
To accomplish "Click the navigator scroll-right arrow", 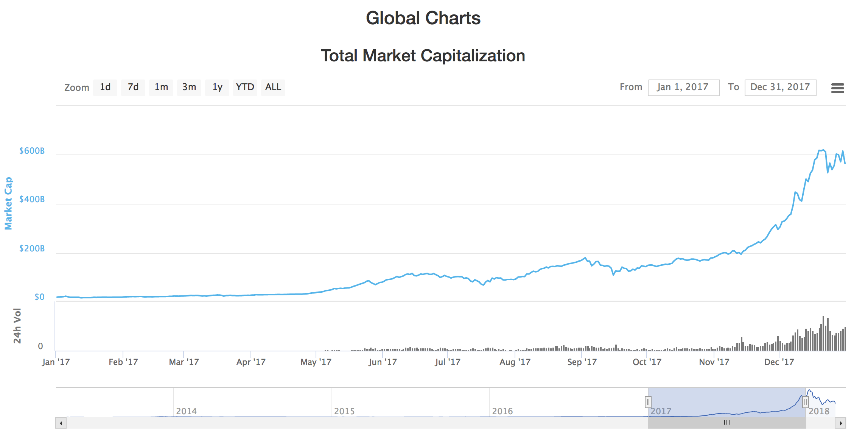I will tap(840, 423).
